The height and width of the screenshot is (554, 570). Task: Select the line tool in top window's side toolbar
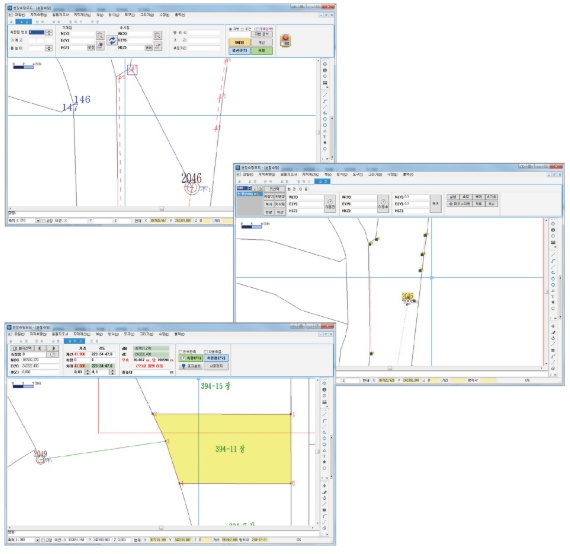(325, 95)
